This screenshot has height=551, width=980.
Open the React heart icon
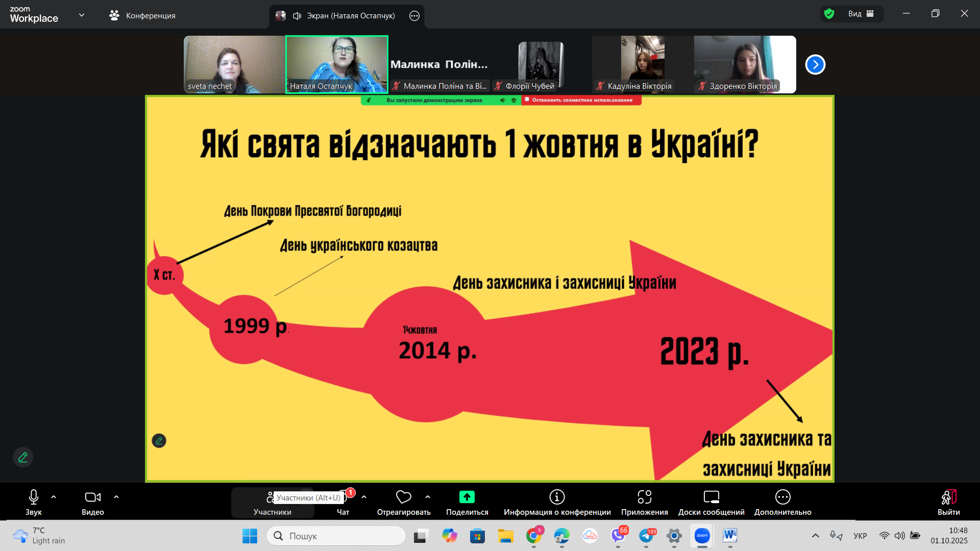[403, 497]
